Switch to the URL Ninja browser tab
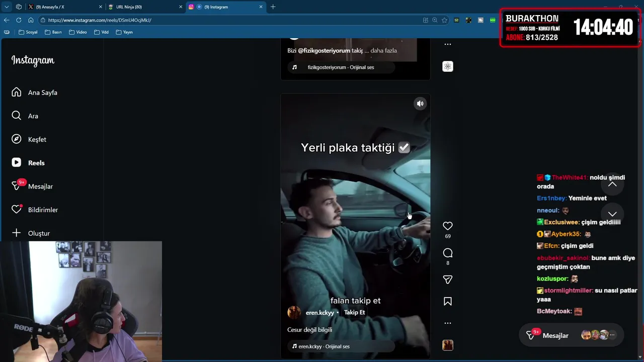644x362 pixels. coord(145,7)
